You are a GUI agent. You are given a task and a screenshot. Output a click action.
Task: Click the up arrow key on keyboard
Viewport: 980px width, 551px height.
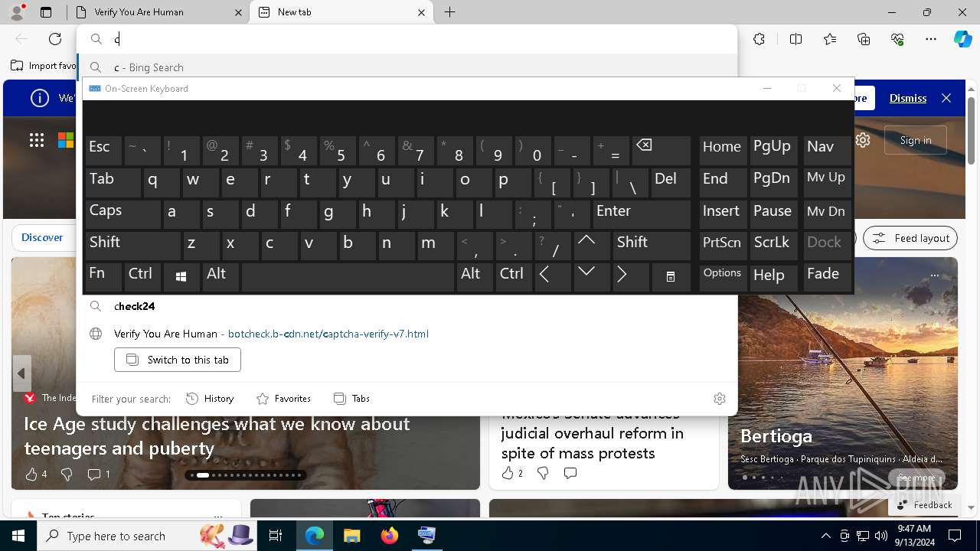591,245
